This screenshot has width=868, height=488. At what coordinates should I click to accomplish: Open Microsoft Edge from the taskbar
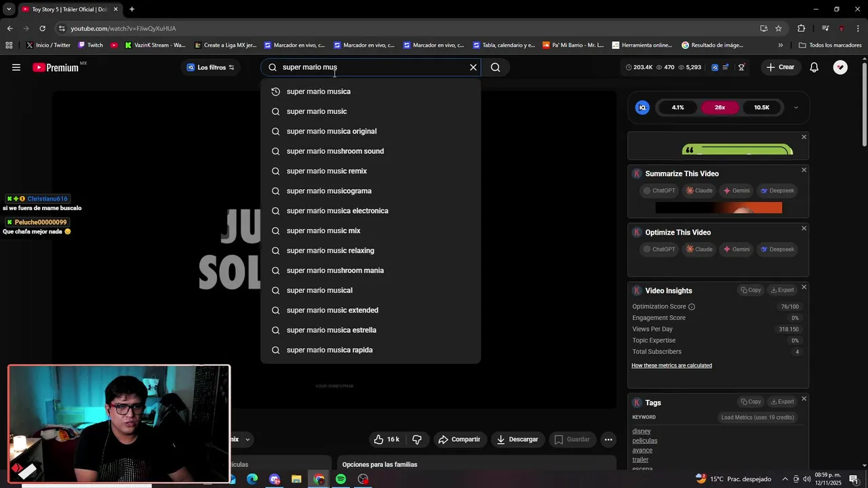click(252, 479)
